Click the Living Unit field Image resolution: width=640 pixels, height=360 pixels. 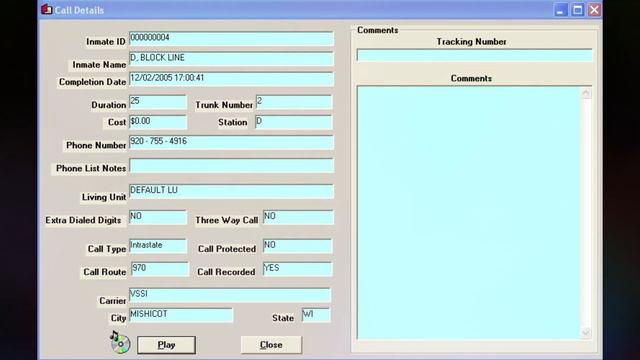(231, 191)
